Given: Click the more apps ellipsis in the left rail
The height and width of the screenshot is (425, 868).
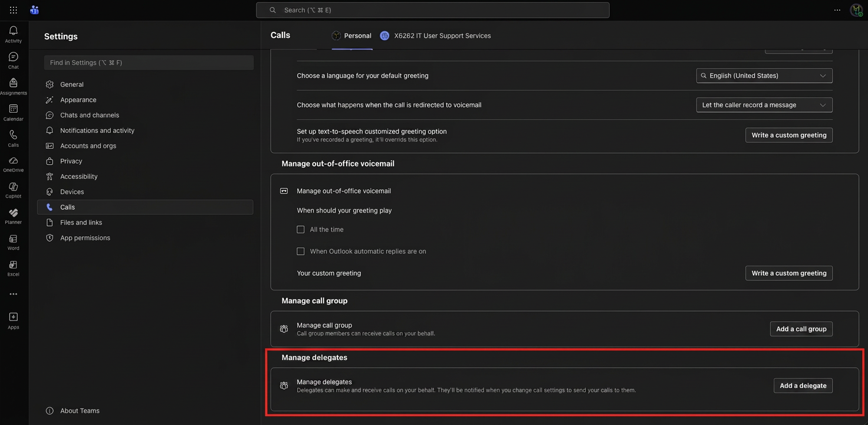Looking at the screenshot, I should pos(13,294).
